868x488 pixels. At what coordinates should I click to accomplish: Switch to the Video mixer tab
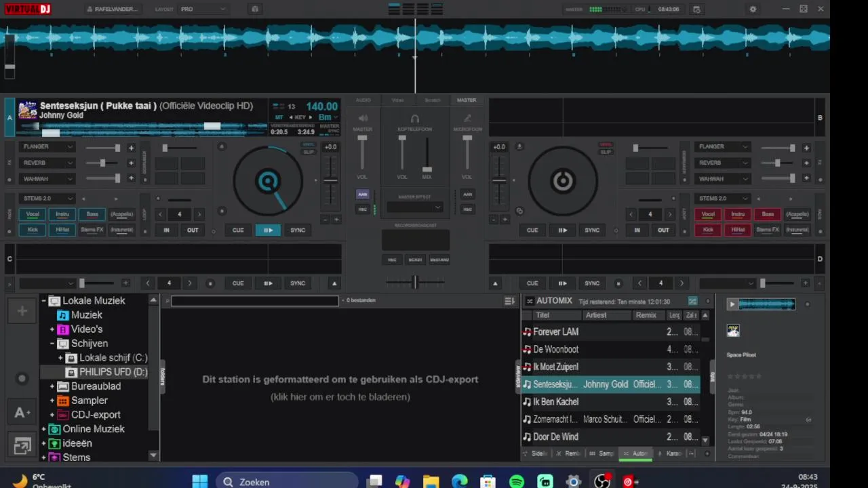[x=398, y=100]
